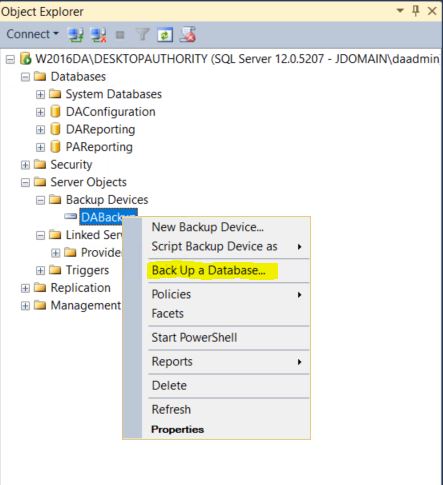The height and width of the screenshot is (485, 443).
Task: Expand the DAConfiguration database
Action: pos(40,112)
